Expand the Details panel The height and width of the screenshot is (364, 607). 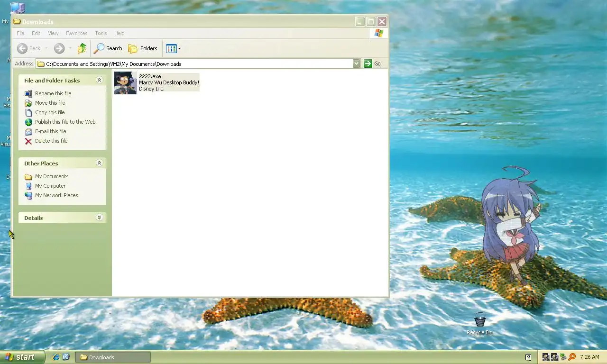pos(99,218)
